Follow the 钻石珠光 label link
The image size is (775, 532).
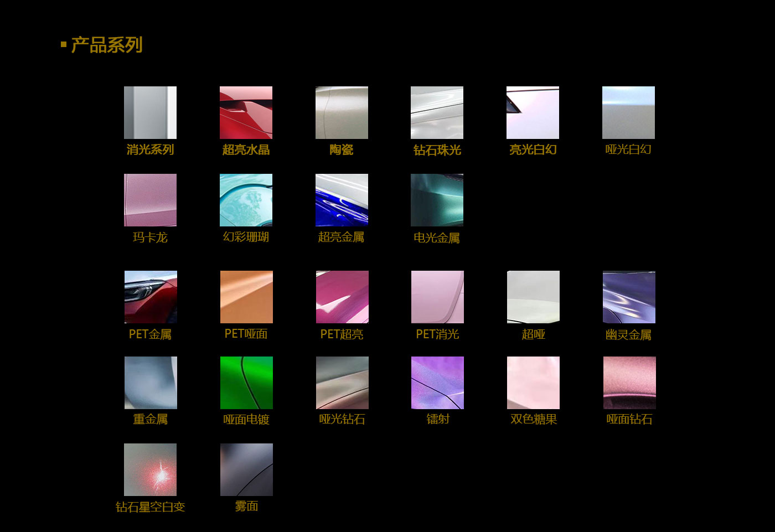click(x=437, y=150)
